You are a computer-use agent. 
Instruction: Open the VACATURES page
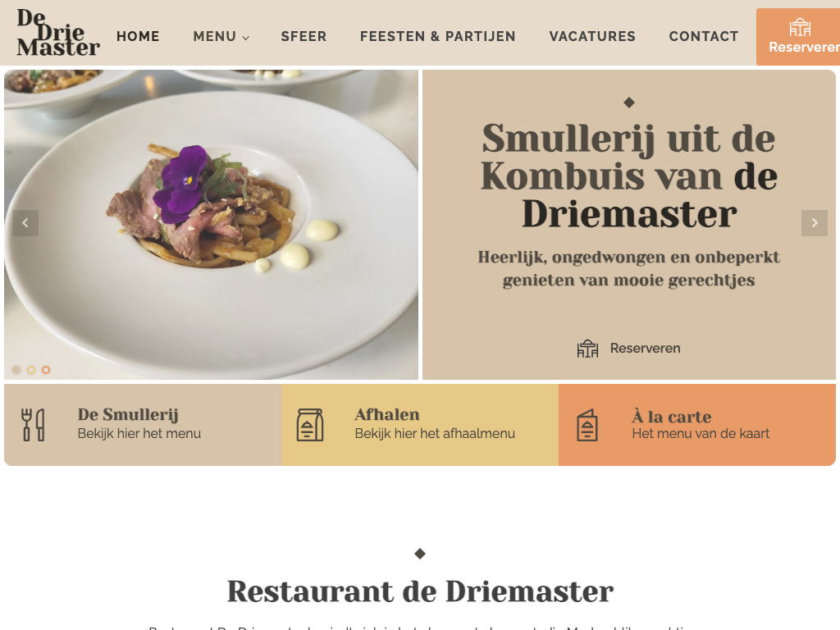pyautogui.click(x=592, y=36)
